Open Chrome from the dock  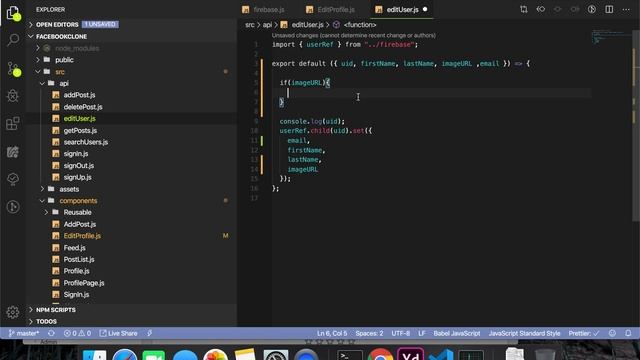click(x=380, y=355)
